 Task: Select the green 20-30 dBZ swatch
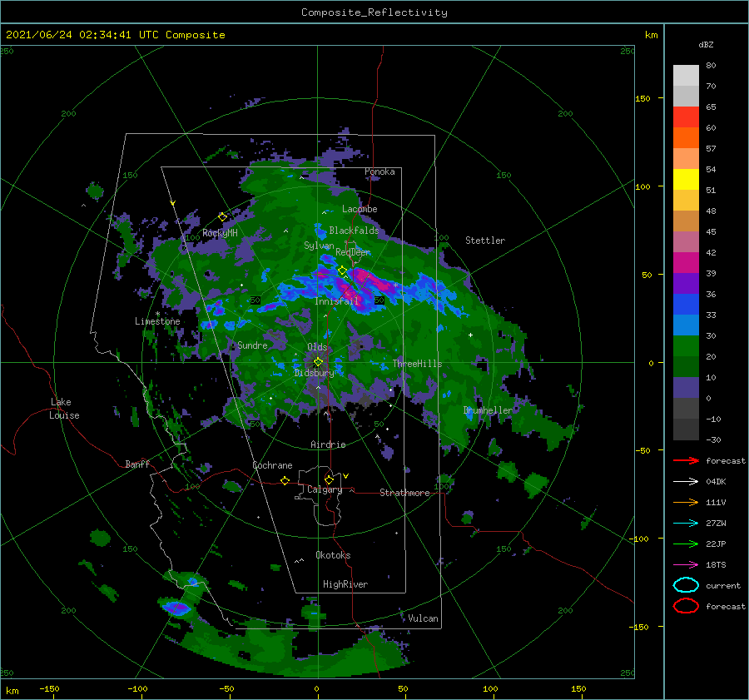point(686,345)
